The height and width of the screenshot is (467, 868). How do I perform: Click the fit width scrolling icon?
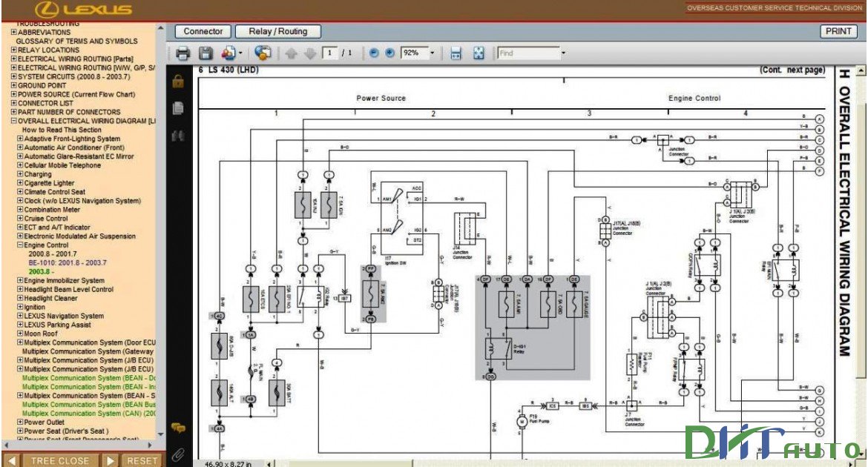point(456,53)
